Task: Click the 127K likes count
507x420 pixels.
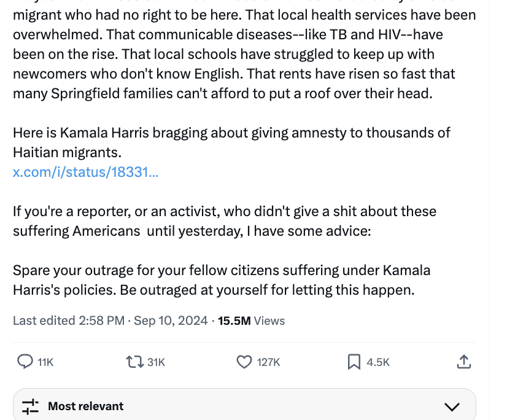Action: tap(268, 362)
